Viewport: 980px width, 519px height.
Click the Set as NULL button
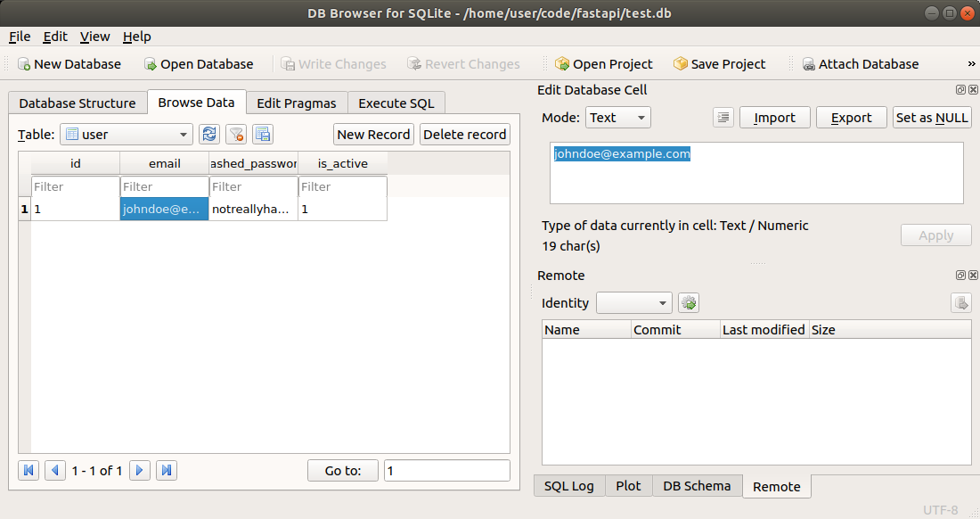tap(932, 118)
